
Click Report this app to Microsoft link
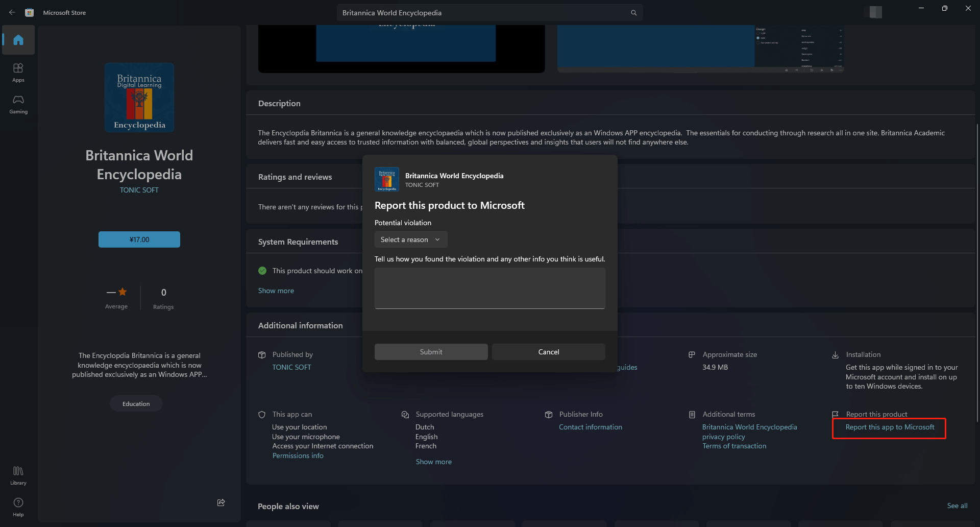[x=890, y=427]
